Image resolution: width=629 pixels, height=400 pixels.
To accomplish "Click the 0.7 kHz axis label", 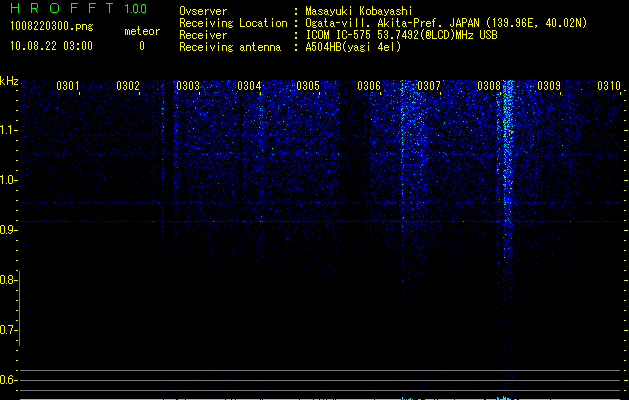I will [8, 330].
